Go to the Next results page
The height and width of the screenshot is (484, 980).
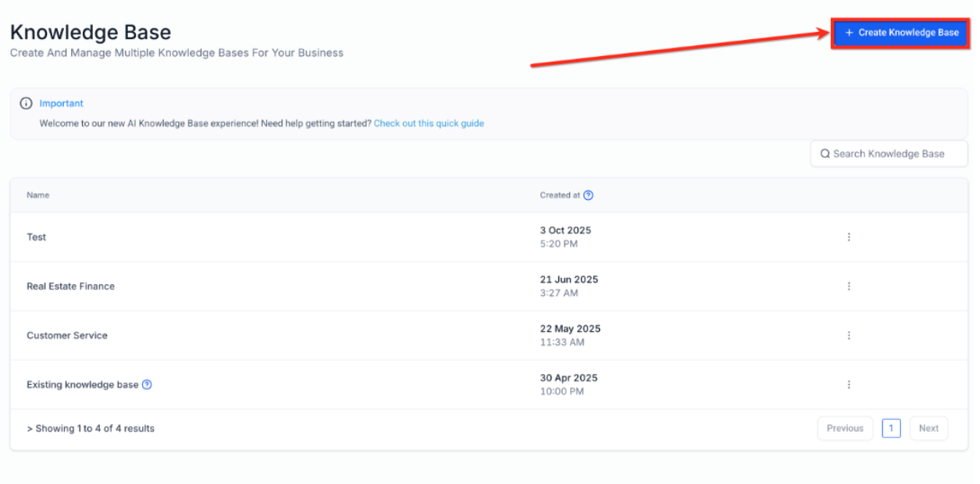pyautogui.click(x=928, y=429)
